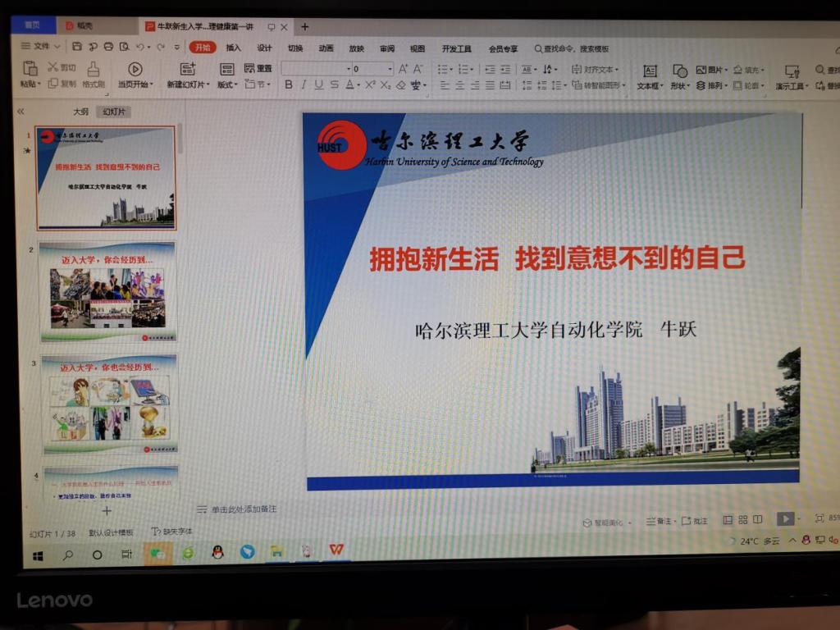The height and width of the screenshot is (630, 840).
Task: Open the Shapes (形状) tool
Action: click(x=680, y=71)
